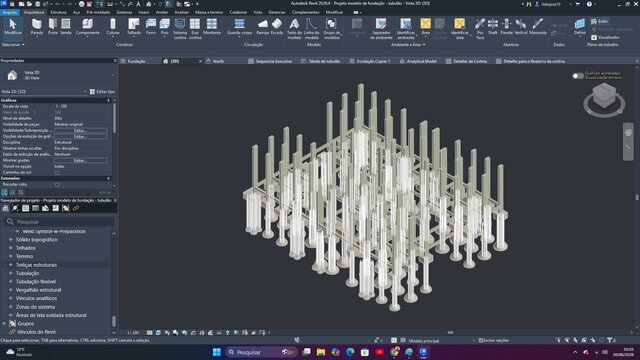Switch to the Fundação view tab
Image resolution: width=640 pixels, height=360 pixels.
pyautogui.click(x=137, y=61)
